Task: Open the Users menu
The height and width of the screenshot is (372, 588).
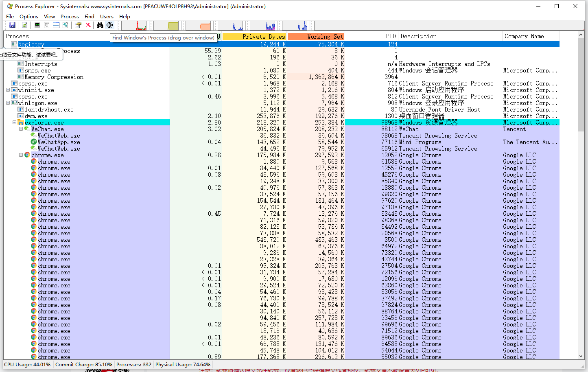Action: 107,17
